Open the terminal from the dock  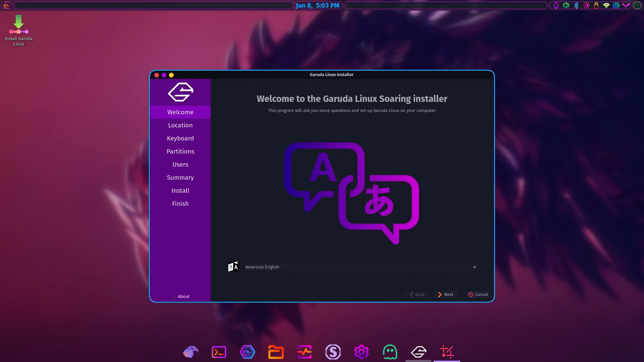(219, 352)
